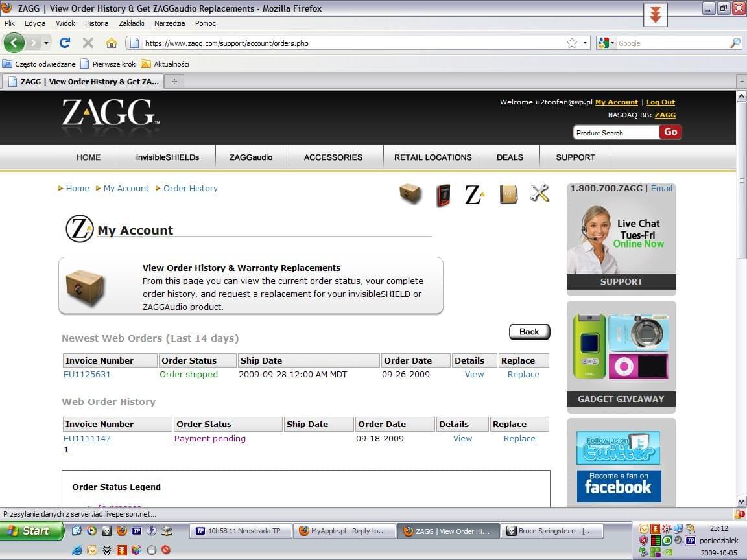This screenshot has height=560, width=747.
Task: Open the Historia menu
Action: (x=96, y=23)
